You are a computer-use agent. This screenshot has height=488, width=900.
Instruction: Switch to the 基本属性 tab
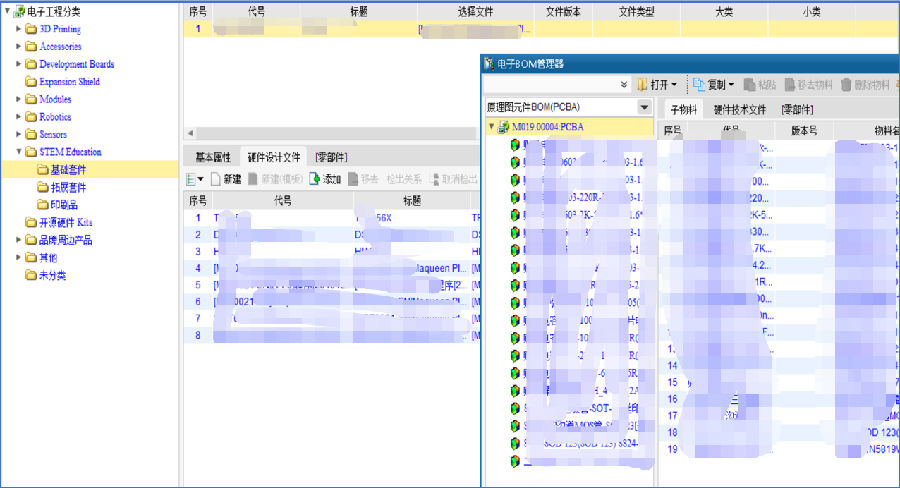click(x=212, y=157)
